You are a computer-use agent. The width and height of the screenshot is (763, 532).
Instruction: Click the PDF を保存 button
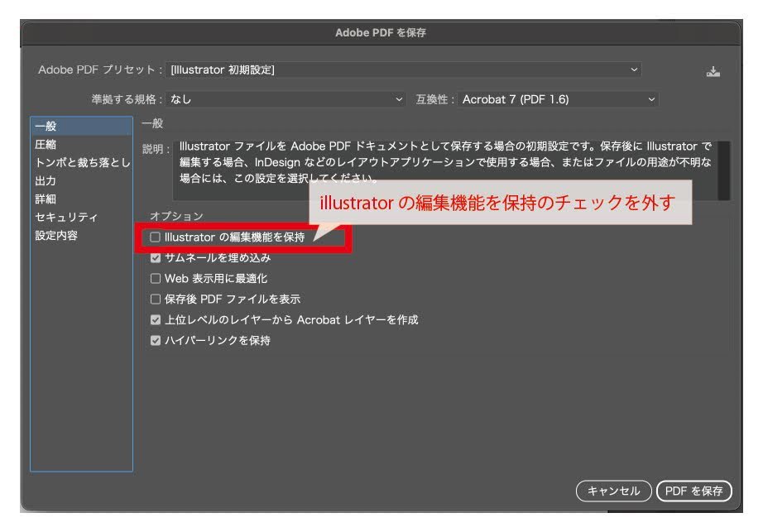[694, 491]
